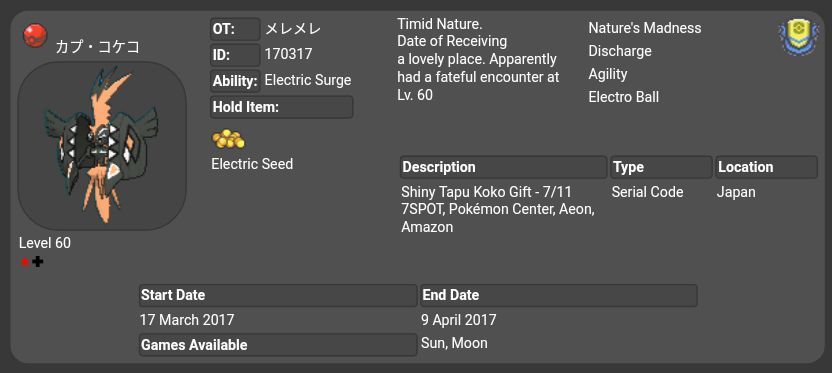
Task: Click the shiny Tapu Koko sprite
Action: pyautogui.click(x=101, y=145)
